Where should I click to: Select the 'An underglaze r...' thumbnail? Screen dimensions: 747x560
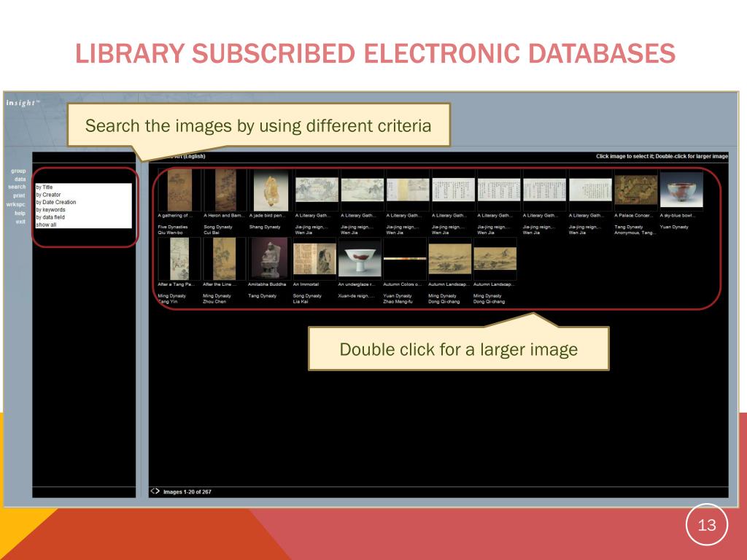(360, 259)
